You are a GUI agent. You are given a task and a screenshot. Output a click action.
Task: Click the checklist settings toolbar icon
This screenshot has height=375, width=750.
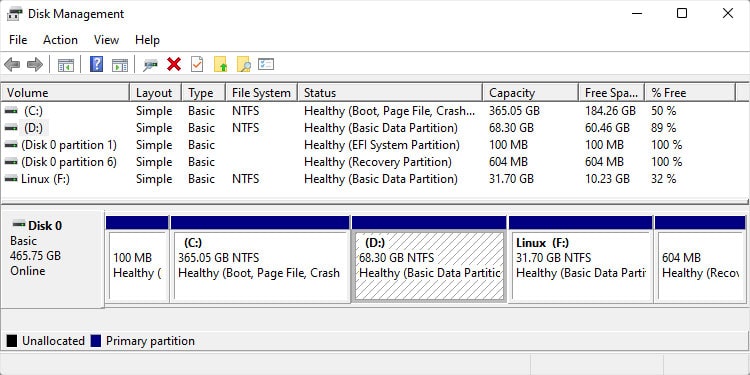tap(266, 64)
